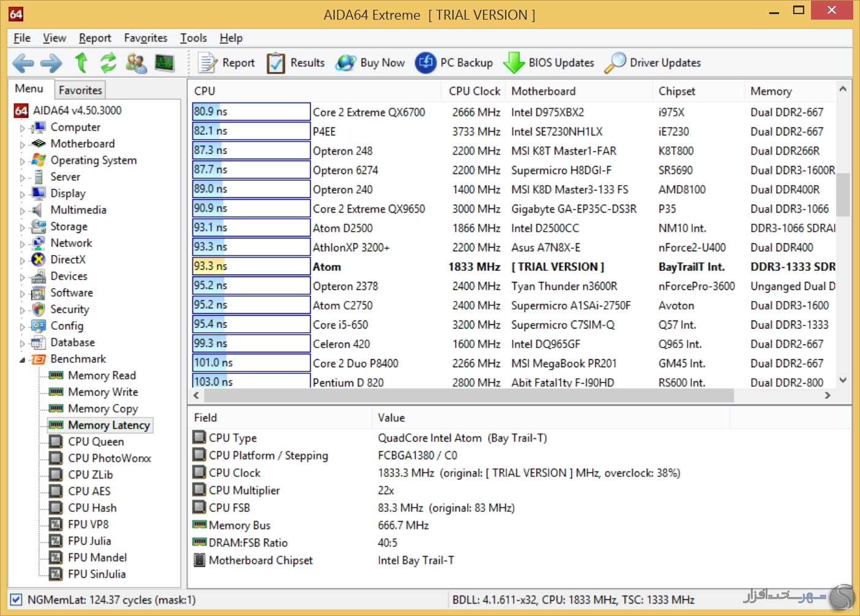860x616 pixels.
Task: Click the horizontal scrollbar right arrow
Action: point(828,395)
